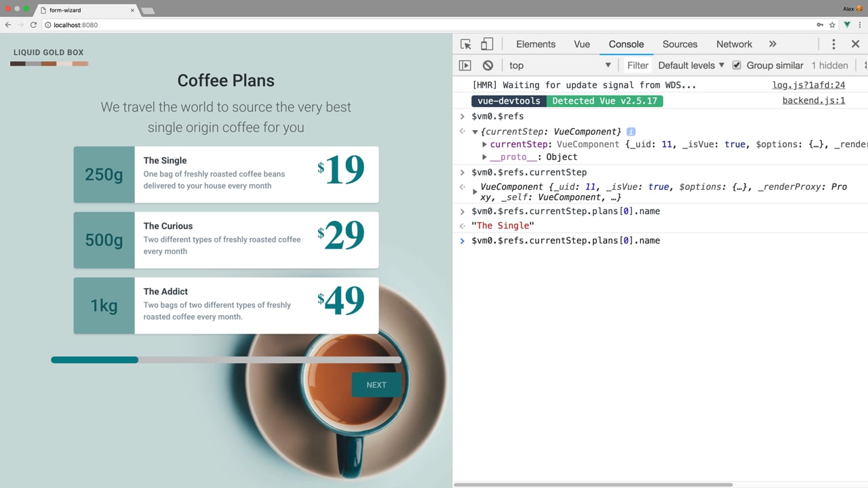This screenshot has width=868, height=488.
Task: Click the browser forward arrow
Action: pyautogui.click(x=21, y=24)
